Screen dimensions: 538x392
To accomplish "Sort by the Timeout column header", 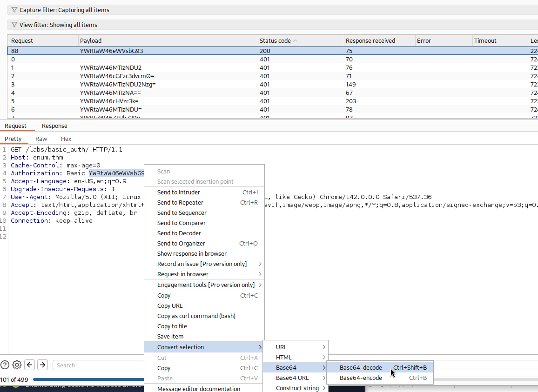I will 501,40.
